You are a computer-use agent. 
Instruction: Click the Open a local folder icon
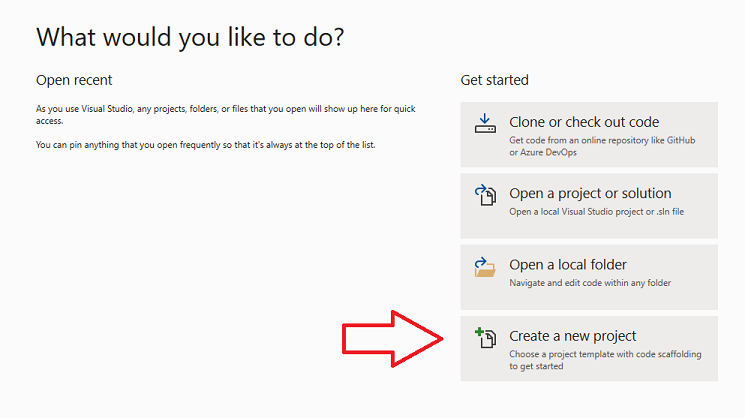coord(485,267)
